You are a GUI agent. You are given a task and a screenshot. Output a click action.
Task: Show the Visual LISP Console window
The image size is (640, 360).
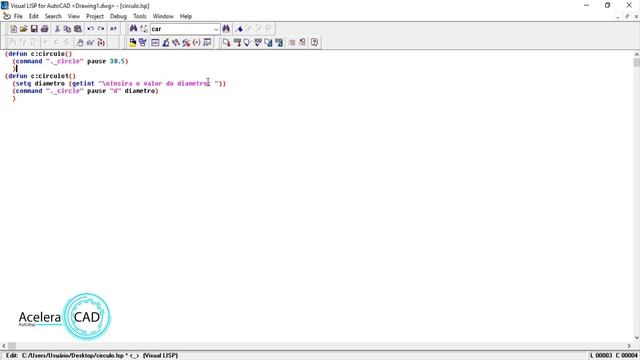pyautogui.click(x=155, y=42)
